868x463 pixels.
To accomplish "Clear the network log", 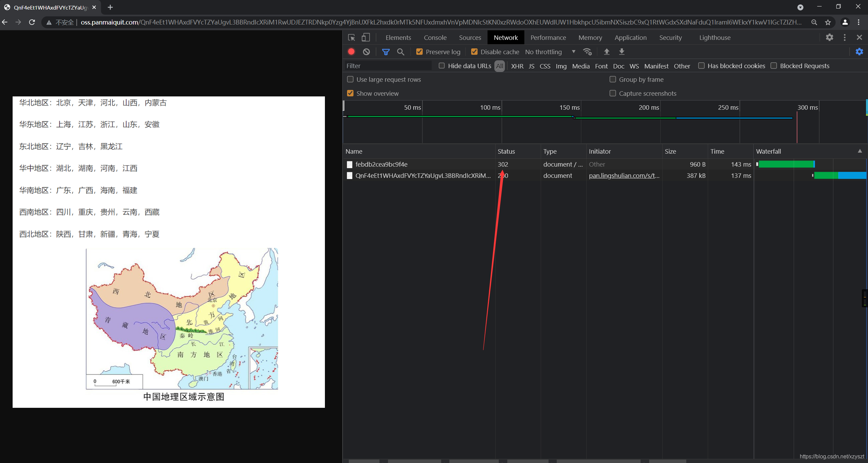I will pos(366,52).
